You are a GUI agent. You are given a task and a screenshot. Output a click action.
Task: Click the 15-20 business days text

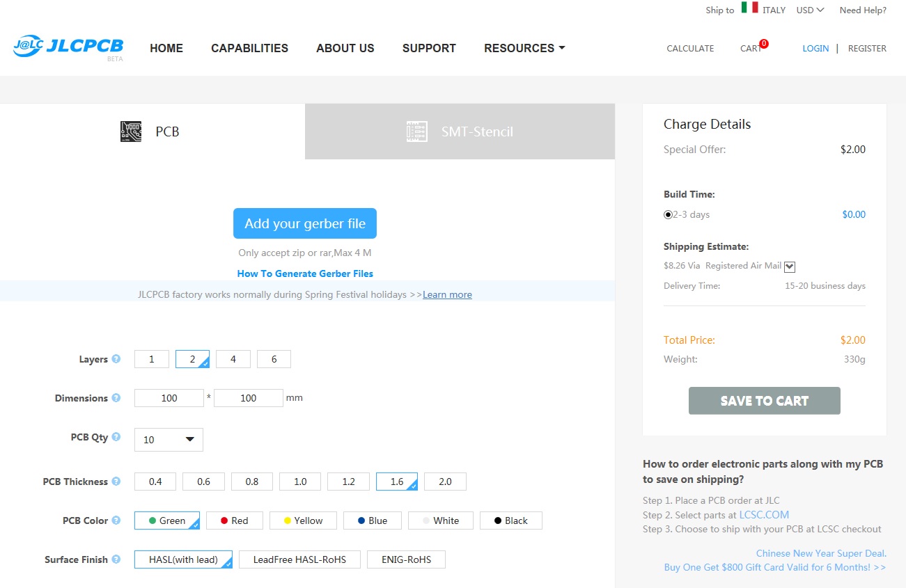(825, 286)
